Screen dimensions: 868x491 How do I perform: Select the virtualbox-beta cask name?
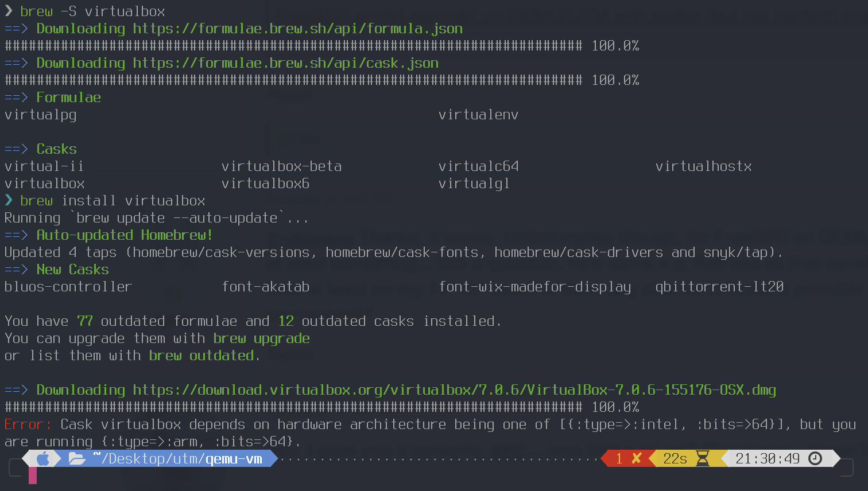coord(281,166)
